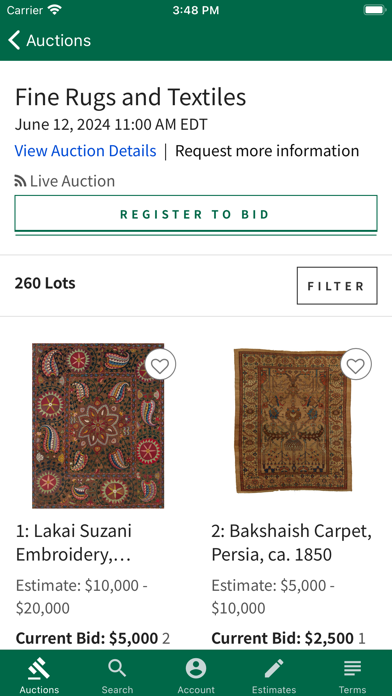Viewport: 392px width, 696px height.
Task: Tap the Current Bid $5,000 text
Action: pos(87,638)
